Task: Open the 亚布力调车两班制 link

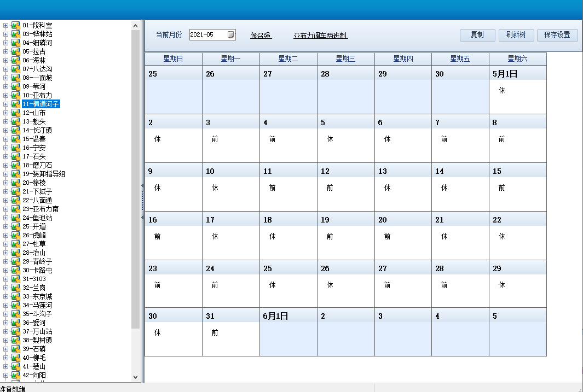Action: 320,36
